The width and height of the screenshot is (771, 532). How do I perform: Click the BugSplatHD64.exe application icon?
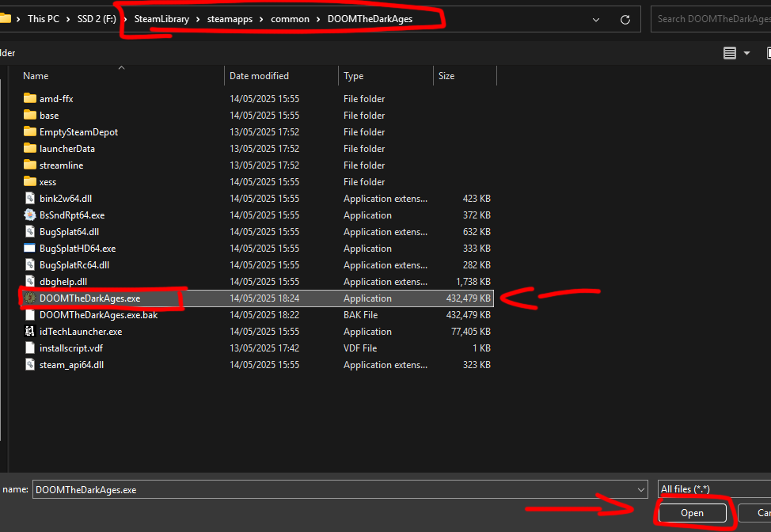click(x=30, y=249)
